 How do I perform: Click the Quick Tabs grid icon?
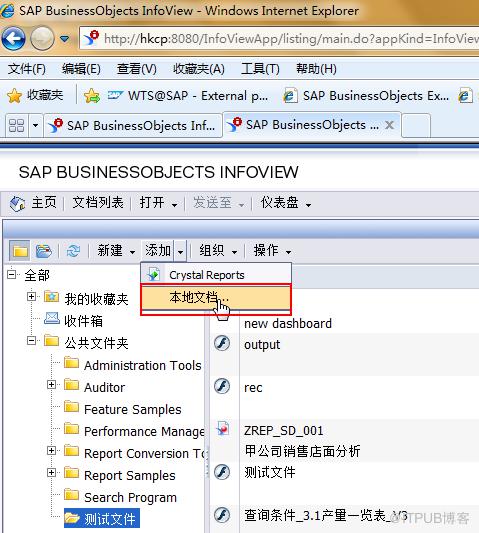click(16, 126)
